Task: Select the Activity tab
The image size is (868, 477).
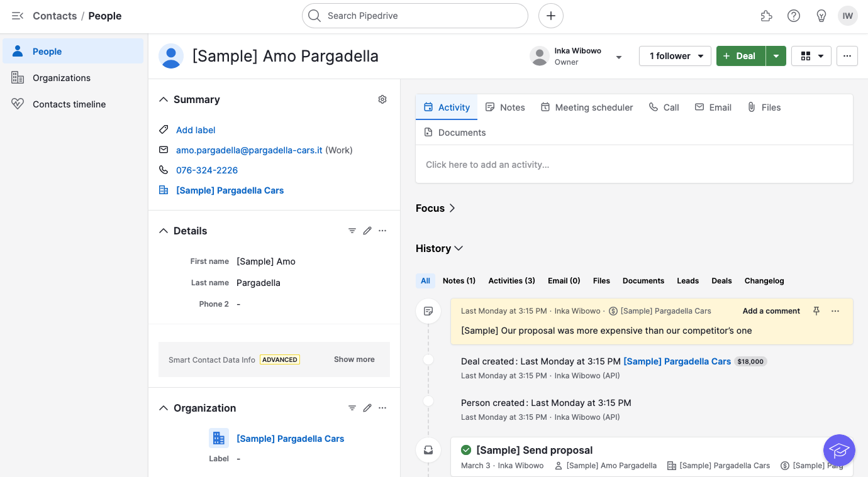Action: 447,107
